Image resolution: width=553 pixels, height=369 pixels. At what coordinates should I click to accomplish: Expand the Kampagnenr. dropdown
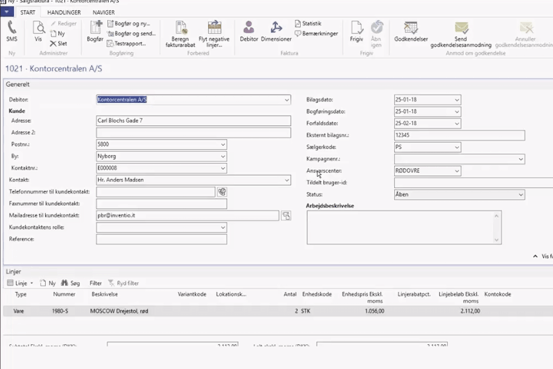coord(521,159)
